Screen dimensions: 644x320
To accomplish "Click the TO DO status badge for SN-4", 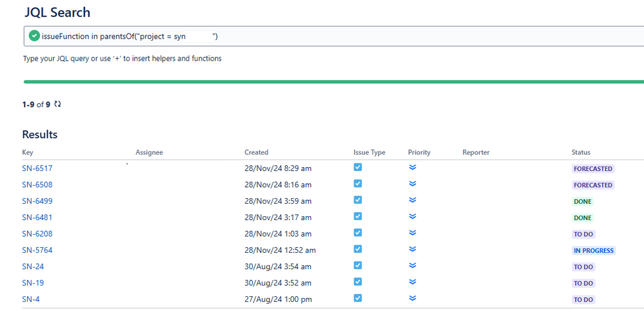I will tap(583, 300).
